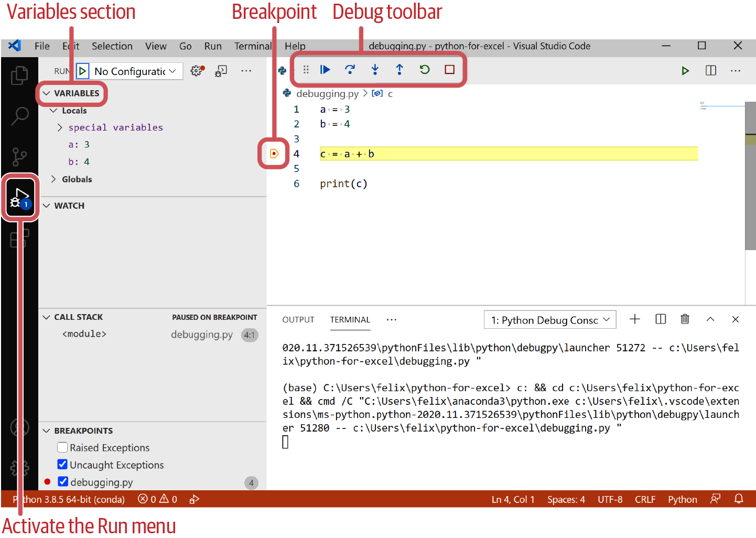Open the Explorer view in activity bar
Viewport: 756px width, 538px height.
point(19,75)
